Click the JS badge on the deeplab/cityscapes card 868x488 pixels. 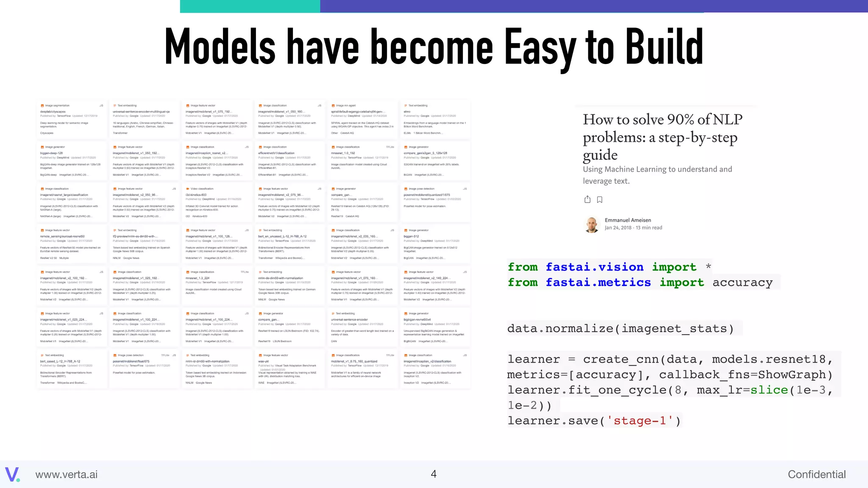(x=101, y=105)
